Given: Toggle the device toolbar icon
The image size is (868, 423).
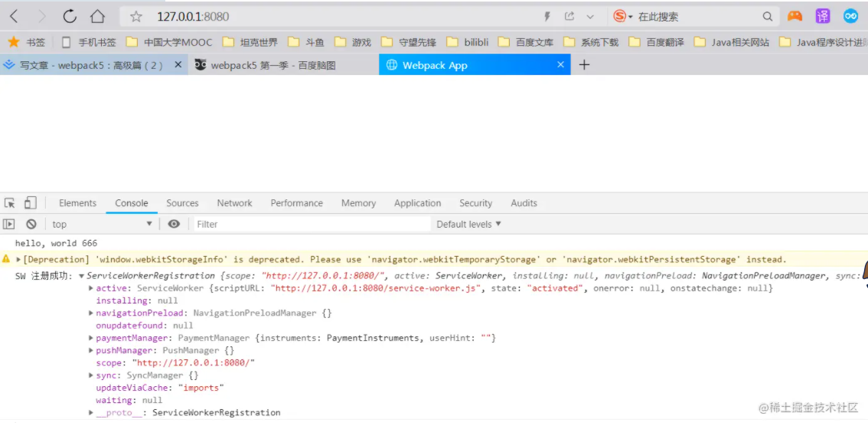Looking at the screenshot, I should 31,203.
